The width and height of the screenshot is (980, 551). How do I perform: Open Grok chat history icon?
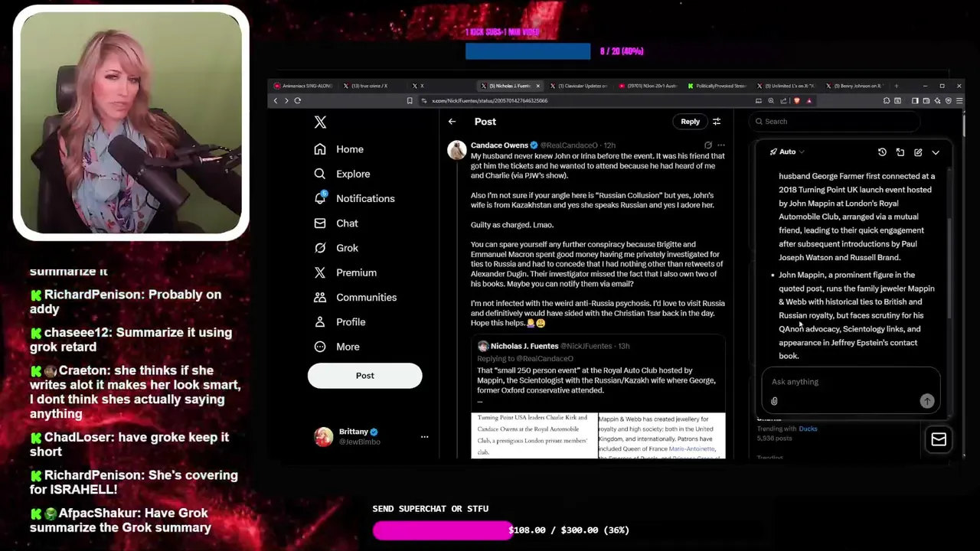(882, 152)
